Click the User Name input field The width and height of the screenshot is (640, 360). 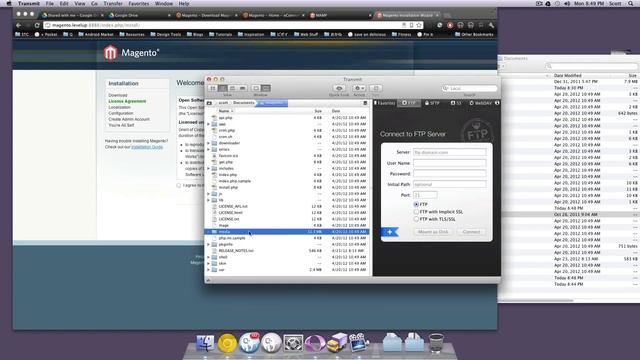[x=449, y=163]
